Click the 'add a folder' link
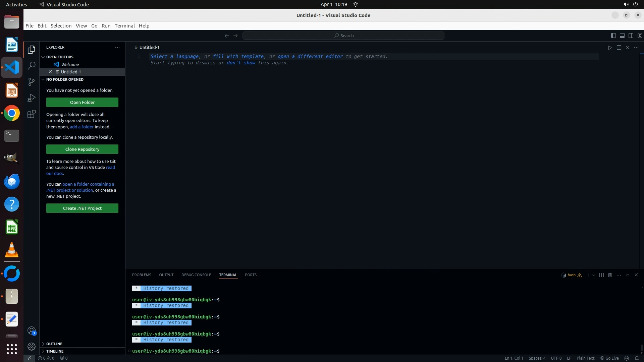644x362 pixels. coord(82,127)
